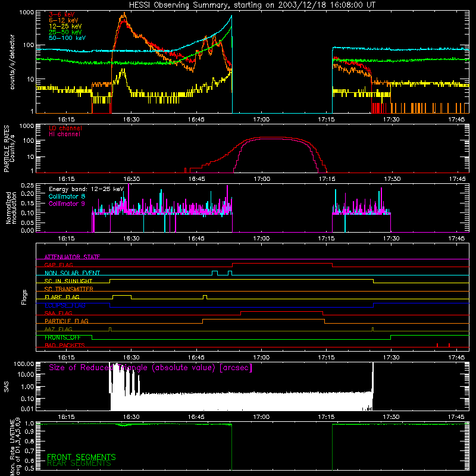Click the HI channel legend label
This screenshot has width=476, height=476.
pyautogui.click(x=65, y=134)
